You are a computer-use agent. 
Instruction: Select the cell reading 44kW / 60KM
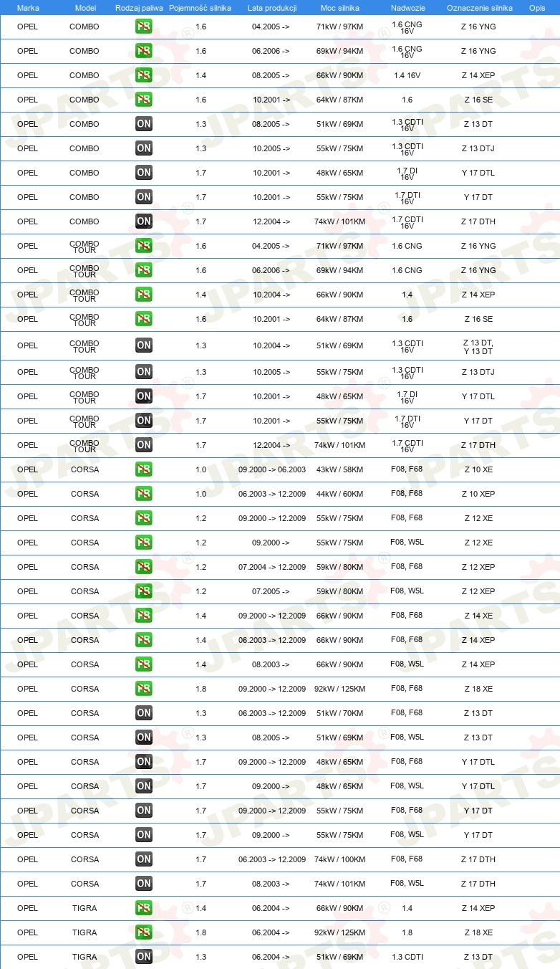click(340, 494)
